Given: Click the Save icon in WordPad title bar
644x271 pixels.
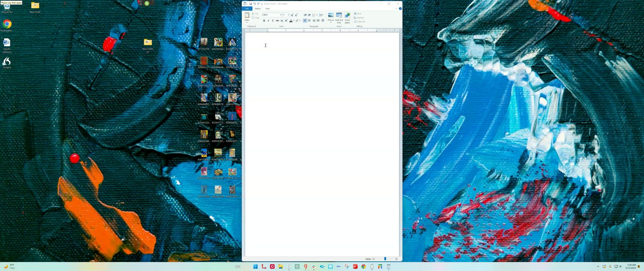Looking at the screenshot, I should (250, 4).
